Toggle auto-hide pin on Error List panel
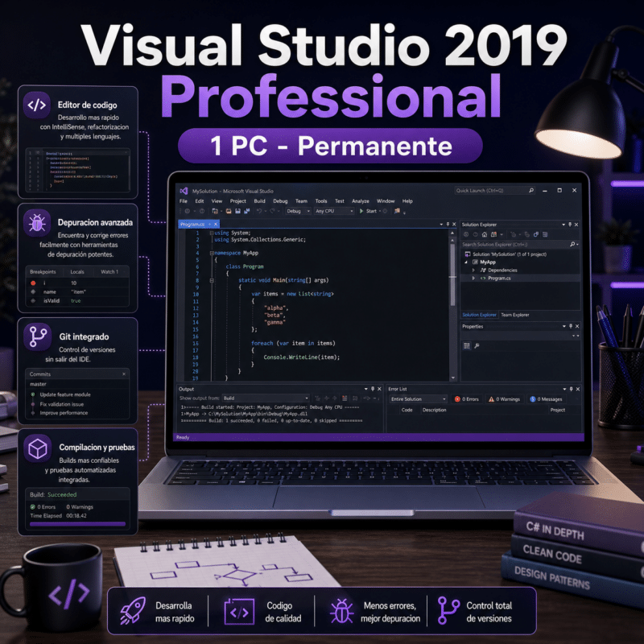 click(x=571, y=389)
